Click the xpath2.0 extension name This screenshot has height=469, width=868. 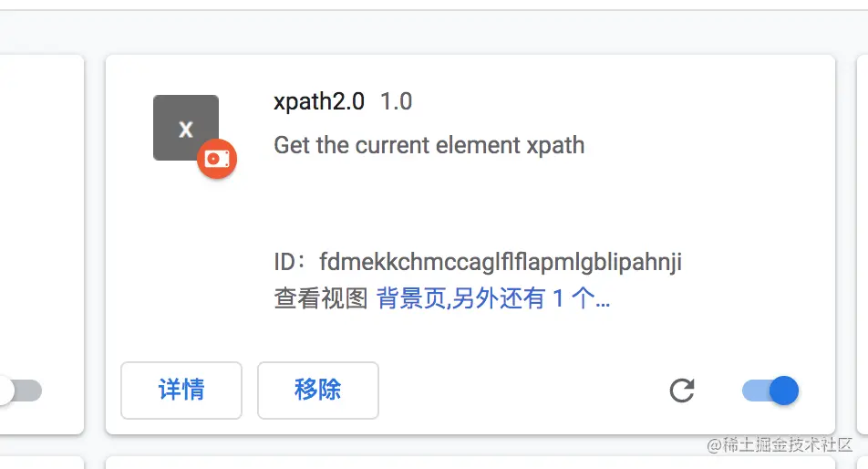tap(319, 101)
